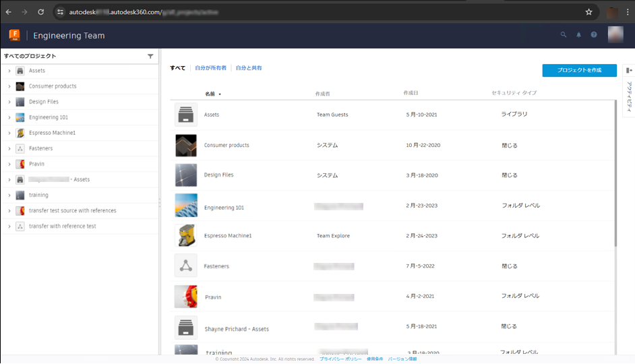
Task: Click Pravin icon in sidebar tree
Action: click(20, 164)
